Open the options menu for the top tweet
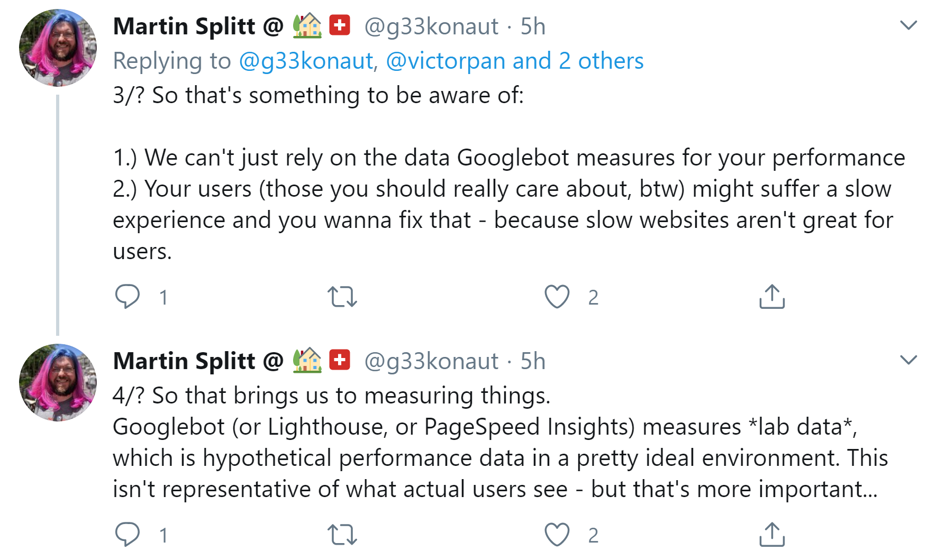 coord(909,25)
